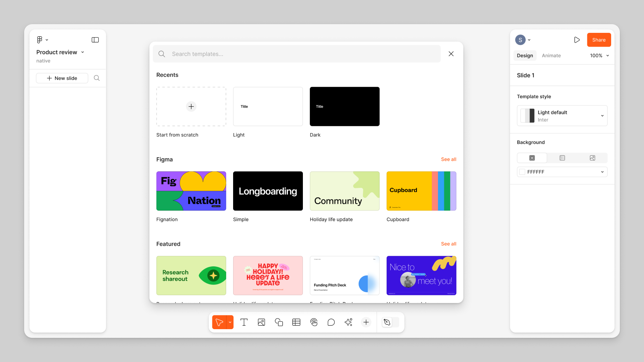Switch to Animate tab
Viewport: 644px width, 362px height.
pos(551,55)
